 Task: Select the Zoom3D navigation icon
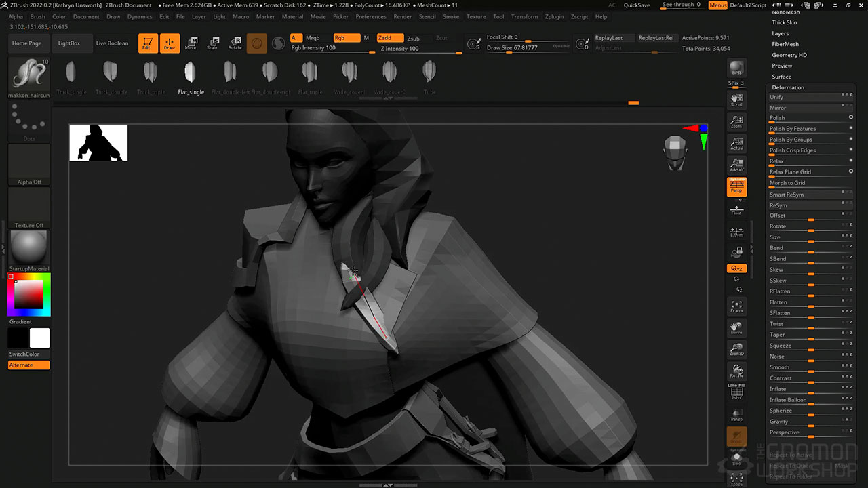pos(736,349)
